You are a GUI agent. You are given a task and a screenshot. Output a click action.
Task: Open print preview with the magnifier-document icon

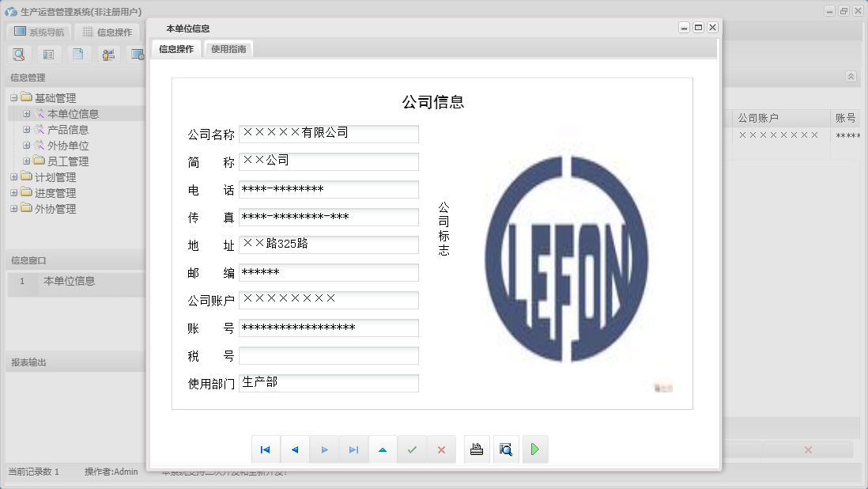pos(506,449)
